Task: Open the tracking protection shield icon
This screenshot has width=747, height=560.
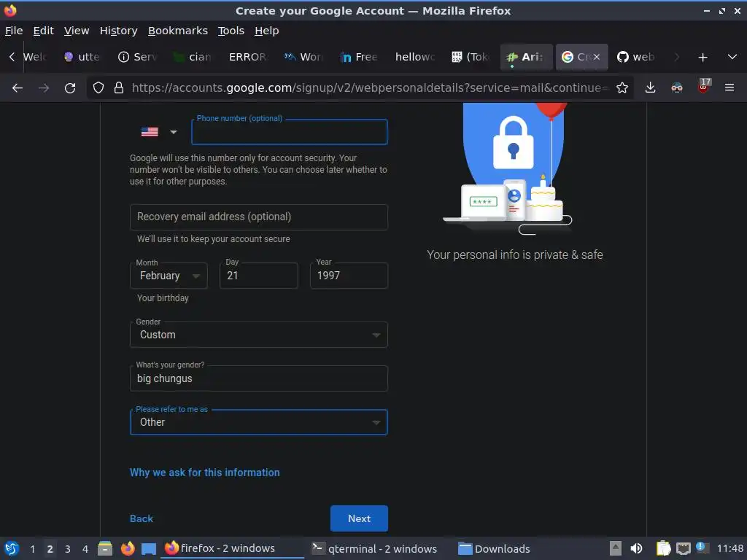Action: point(98,87)
